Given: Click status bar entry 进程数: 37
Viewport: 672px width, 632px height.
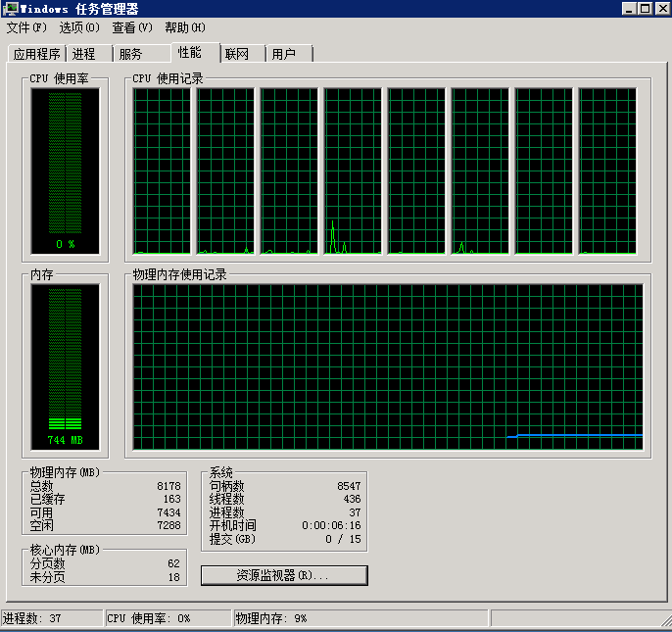Looking at the screenshot, I should (x=51, y=618).
